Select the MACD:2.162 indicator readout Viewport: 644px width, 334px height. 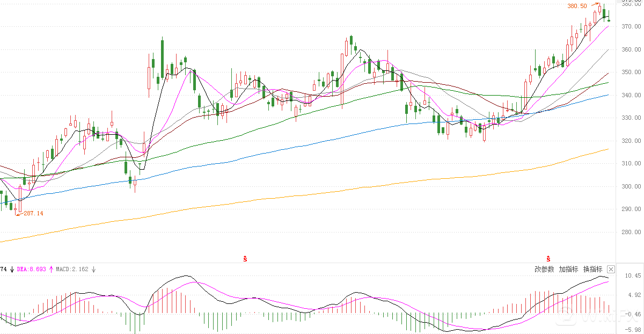point(72,269)
